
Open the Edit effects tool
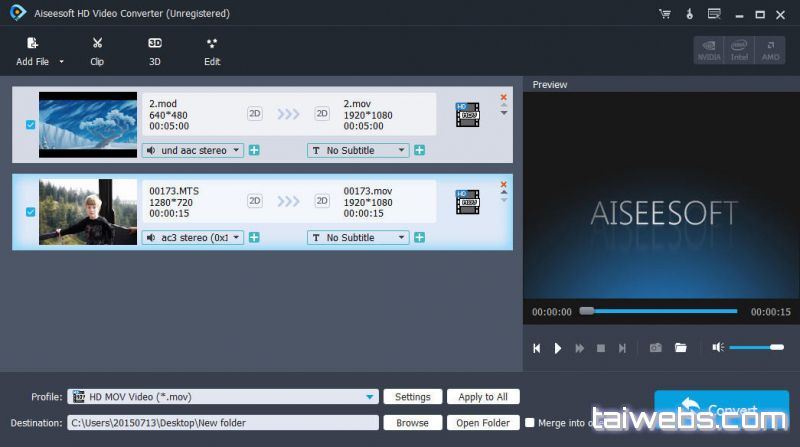tap(212, 51)
